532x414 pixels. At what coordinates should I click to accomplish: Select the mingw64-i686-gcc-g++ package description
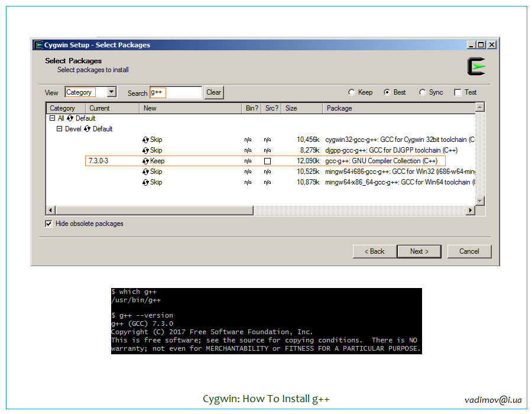(400, 172)
